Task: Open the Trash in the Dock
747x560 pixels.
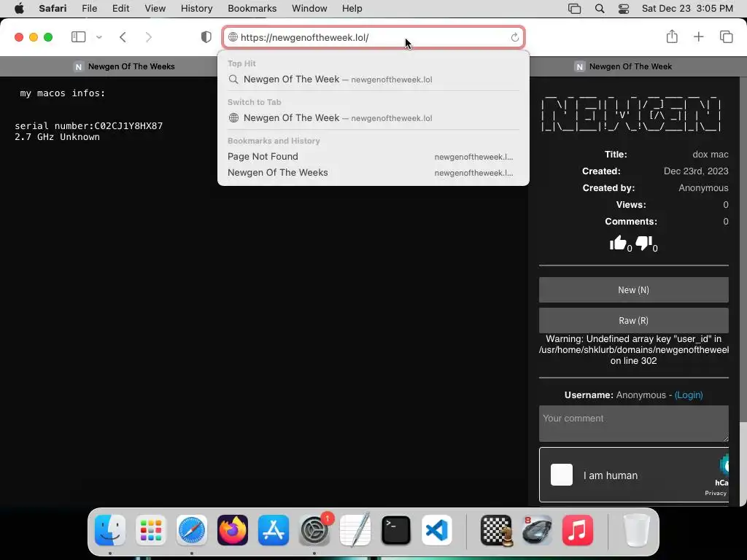Action: point(636,530)
